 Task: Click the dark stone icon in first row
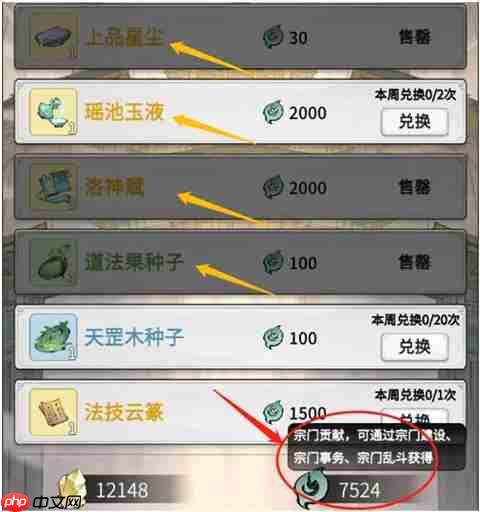(x=54, y=37)
